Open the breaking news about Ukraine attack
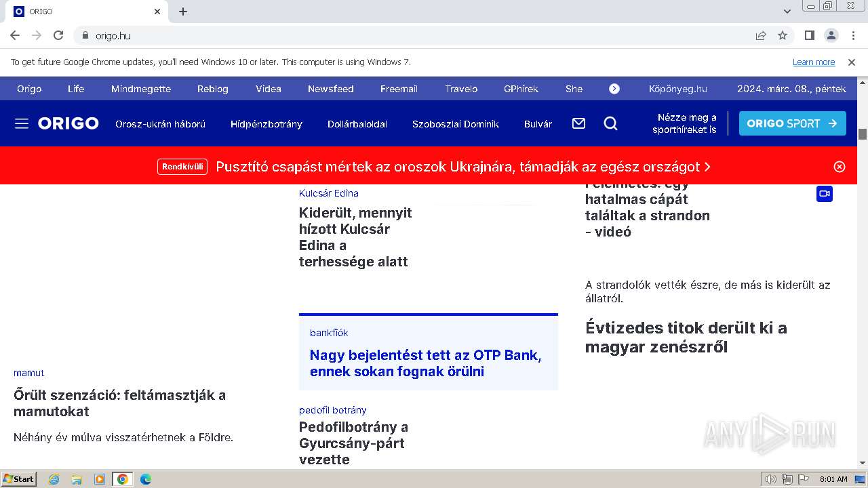Image resolution: width=868 pixels, height=488 pixels. click(x=463, y=167)
